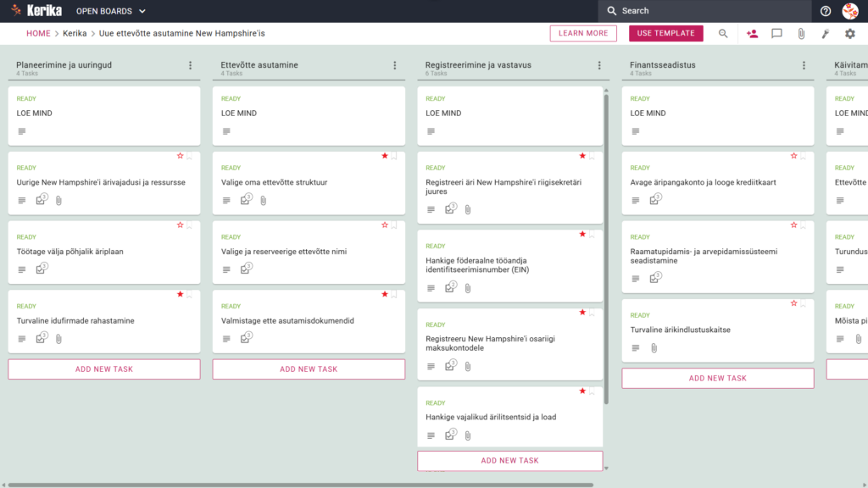
Task: Toggle star on Registreeri äri New Hampshire'i card
Action: [x=582, y=156]
